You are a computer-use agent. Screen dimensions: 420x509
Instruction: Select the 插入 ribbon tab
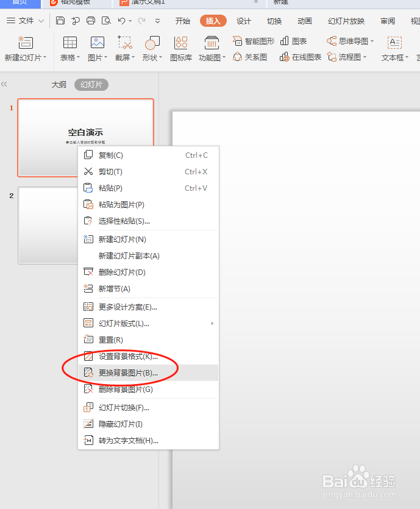point(213,21)
